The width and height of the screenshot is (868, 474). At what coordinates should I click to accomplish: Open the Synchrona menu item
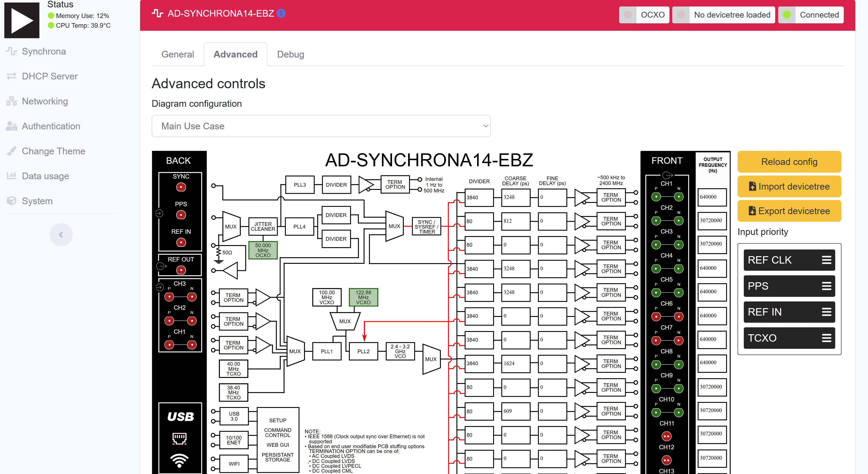44,51
